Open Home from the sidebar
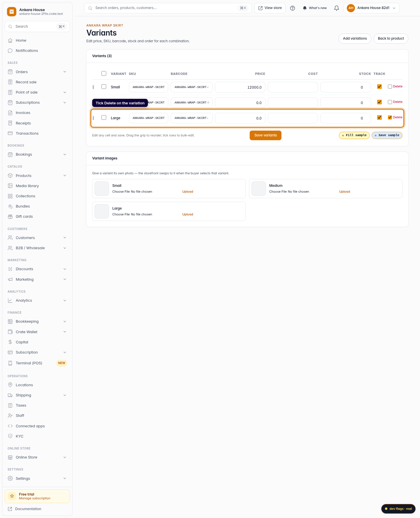Screen dimensions: 420x518 click(x=37, y=41)
